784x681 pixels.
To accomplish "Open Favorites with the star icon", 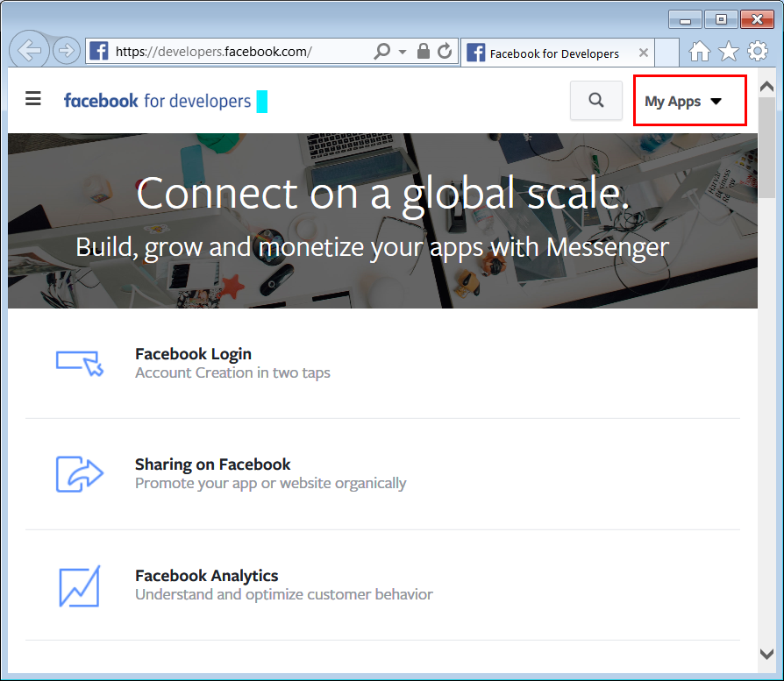I will [x=729, y=51].
